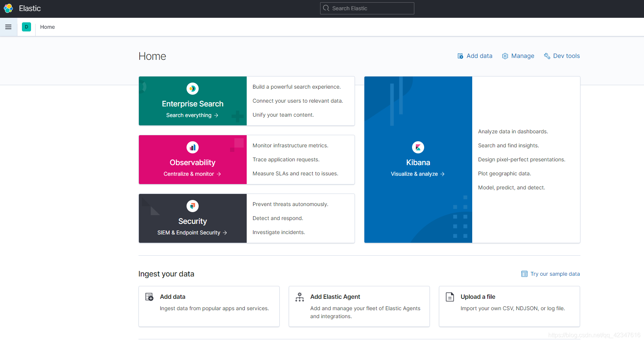The image size is (644, 342).
Task: Click the Enterprise Search logo icon
Action: click(x=193, y=89)
